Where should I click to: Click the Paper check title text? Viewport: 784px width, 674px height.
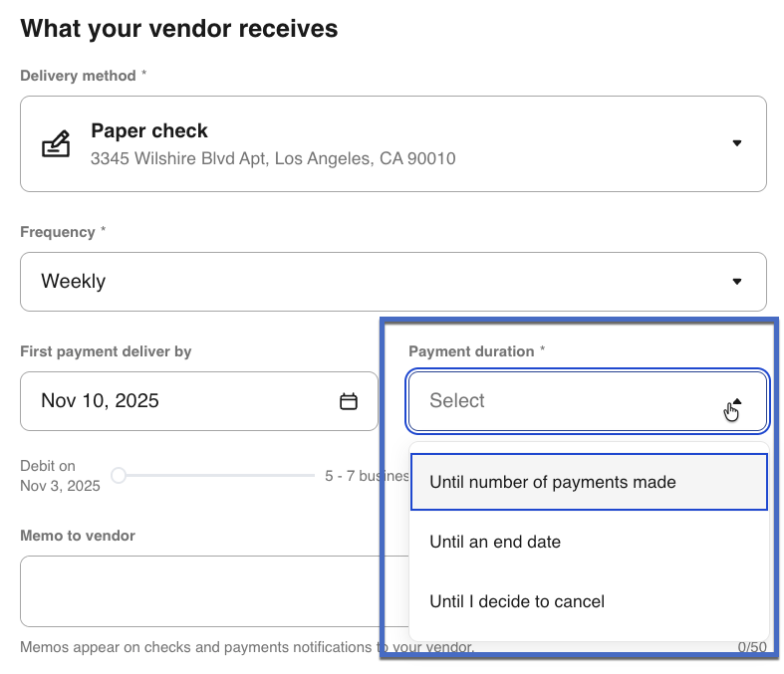pyautogui.click(x=149, y=131)
